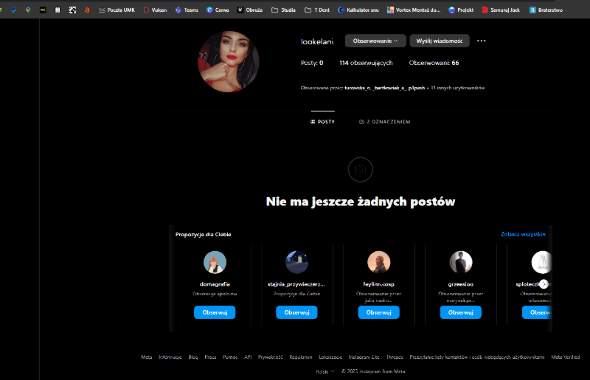Open the 114 obserwujących followers list
590x380 pixels.
tap(366, 63)
